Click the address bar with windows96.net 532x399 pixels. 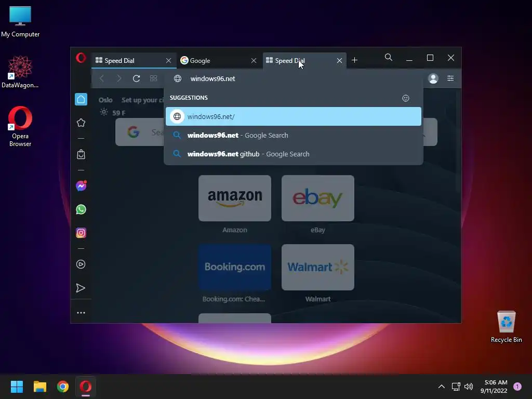point(294,79)
